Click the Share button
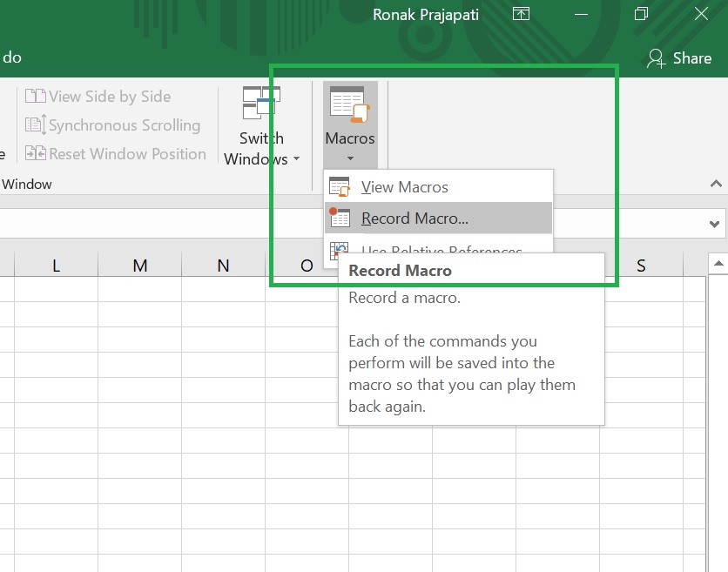The height and width of the screenshot is (572, 728). 681,58
